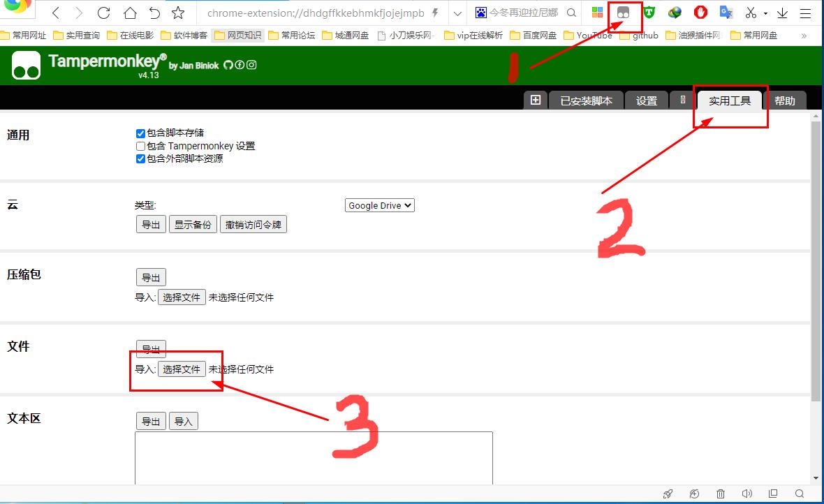Screen dimensions: 824x504
Task: Open the browser downloads arrow icon
Action: click(x=782, y=13)
